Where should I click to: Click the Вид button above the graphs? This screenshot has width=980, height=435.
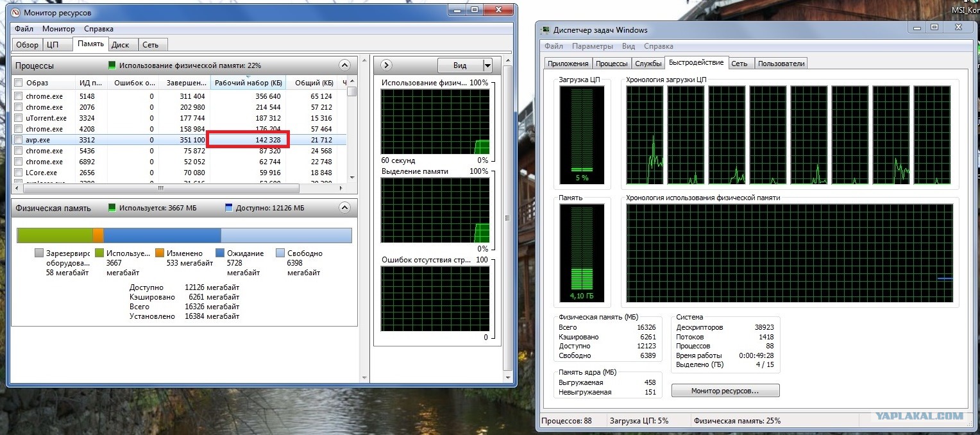[460, 65]
